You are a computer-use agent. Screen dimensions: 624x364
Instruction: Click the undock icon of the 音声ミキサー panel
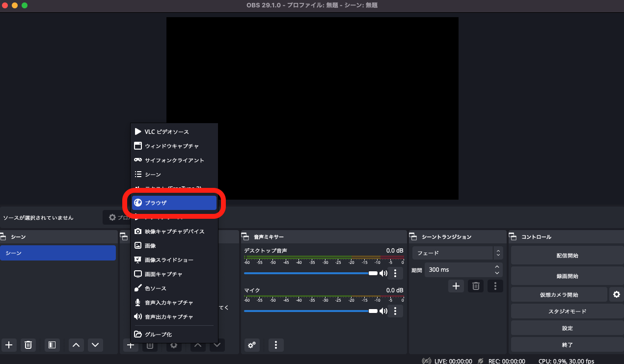click(x=245, y=237)
